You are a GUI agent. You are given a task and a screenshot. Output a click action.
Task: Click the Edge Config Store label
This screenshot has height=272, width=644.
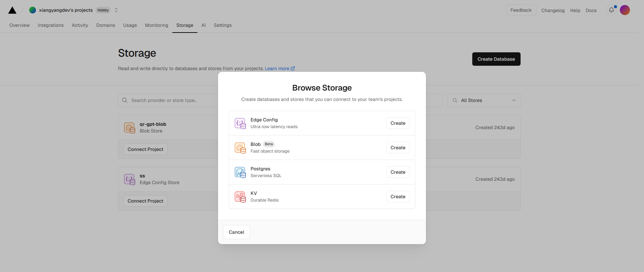coord(160,182)
